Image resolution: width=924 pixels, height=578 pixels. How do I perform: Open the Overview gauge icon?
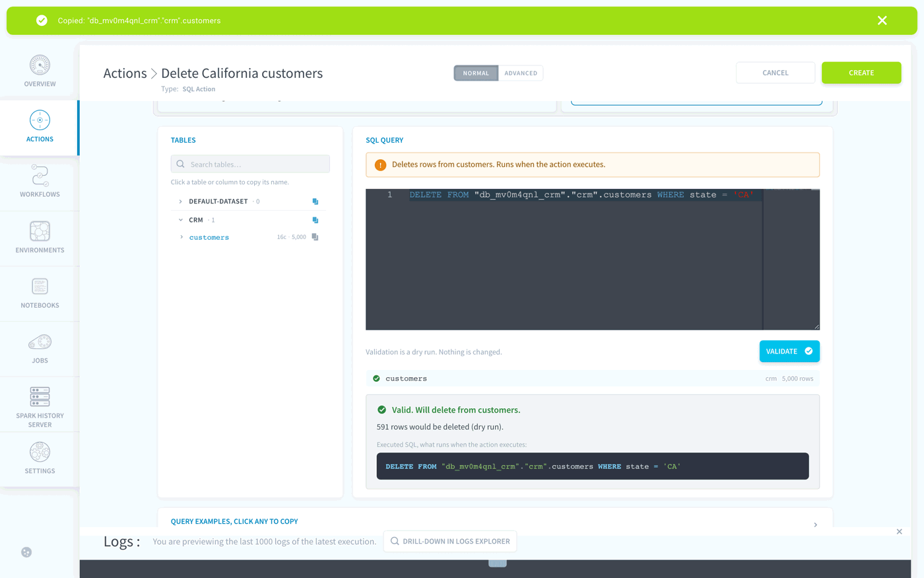40,65
